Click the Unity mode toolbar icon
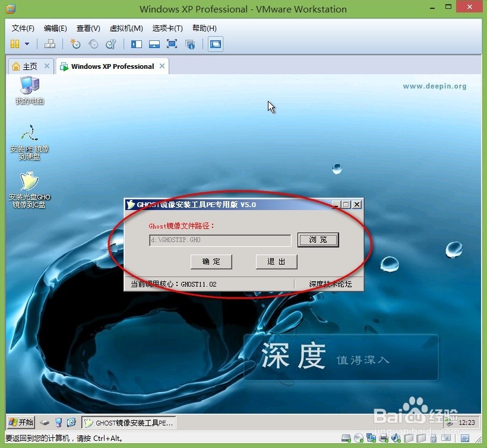This screenshot has width=487, height=448. [190, 45]
